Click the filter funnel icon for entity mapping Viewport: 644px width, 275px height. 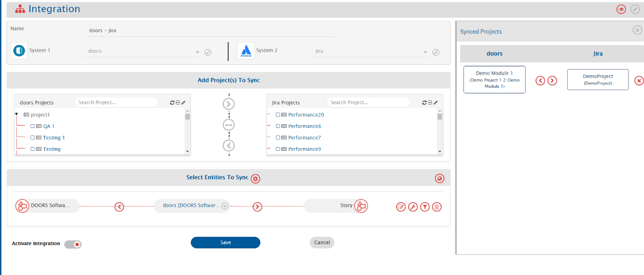[x=425, y=207]
